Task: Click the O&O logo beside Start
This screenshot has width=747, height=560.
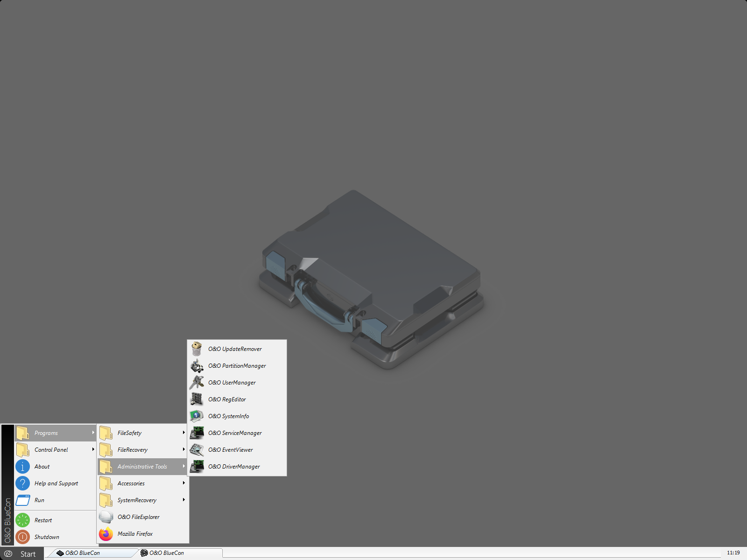Action: [x=8, y=553]
